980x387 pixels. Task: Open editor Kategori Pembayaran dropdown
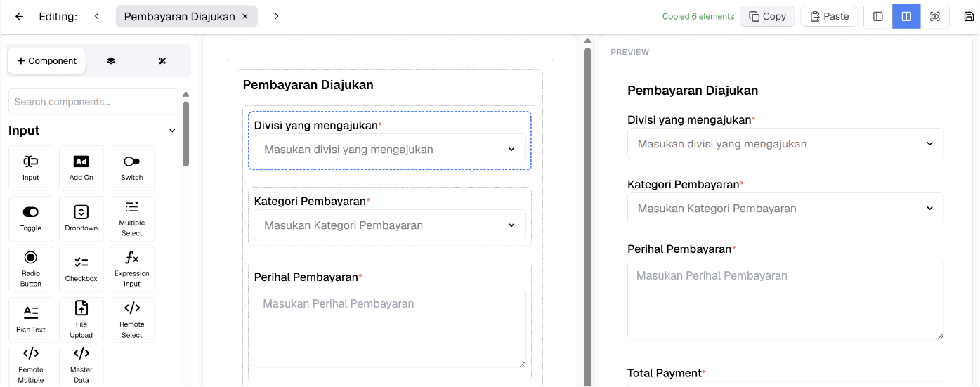(x=390, y=225)
